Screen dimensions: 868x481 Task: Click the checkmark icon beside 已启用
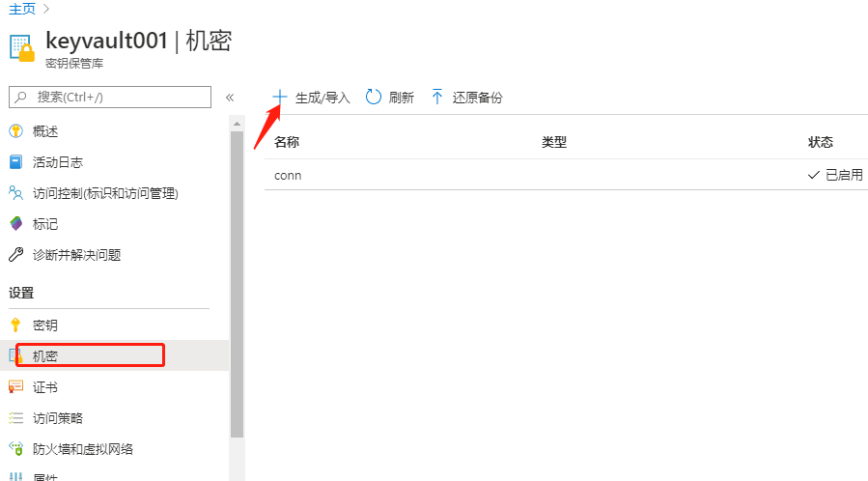pos(813,175)
